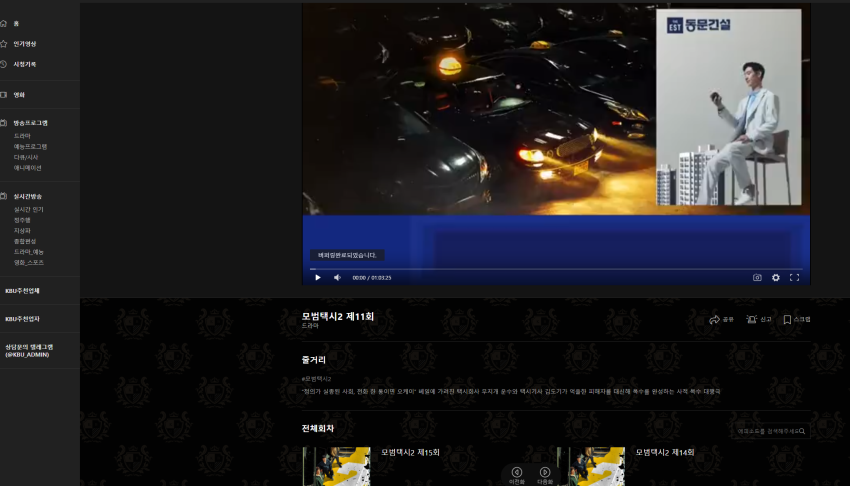Select 예능프로그램 in sidebar
The height and width of the screenshot is (486, 850).
30,146
